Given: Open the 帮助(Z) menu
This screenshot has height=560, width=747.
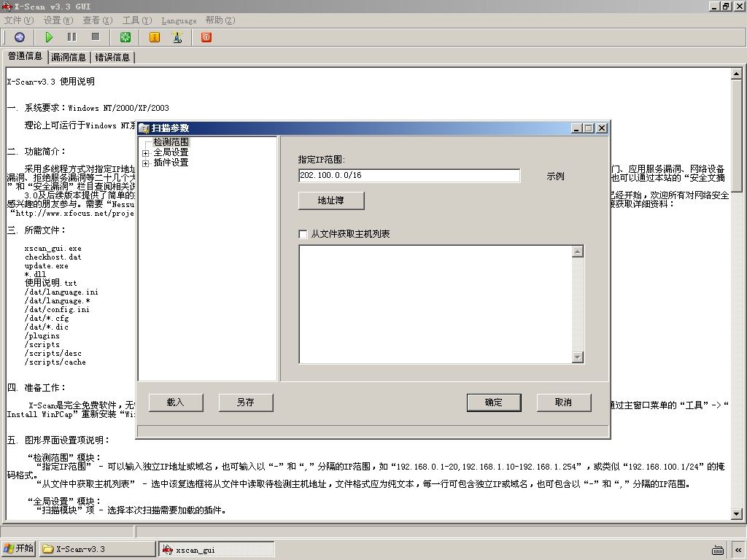Looking at the screenshot, I should point(220,20).
